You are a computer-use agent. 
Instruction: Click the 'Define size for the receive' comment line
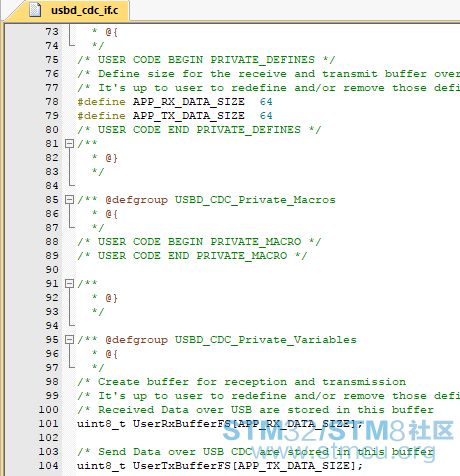[x=269, y=74]
